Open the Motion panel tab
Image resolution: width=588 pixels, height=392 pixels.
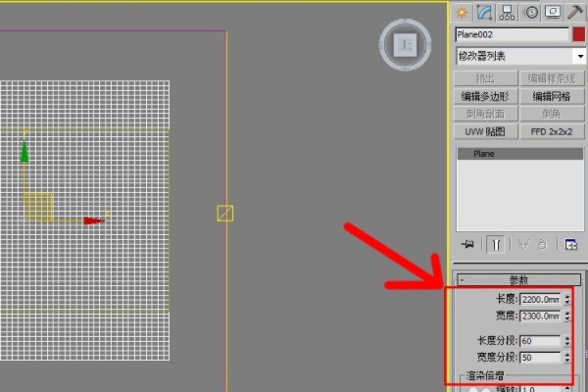coord(532,12)
